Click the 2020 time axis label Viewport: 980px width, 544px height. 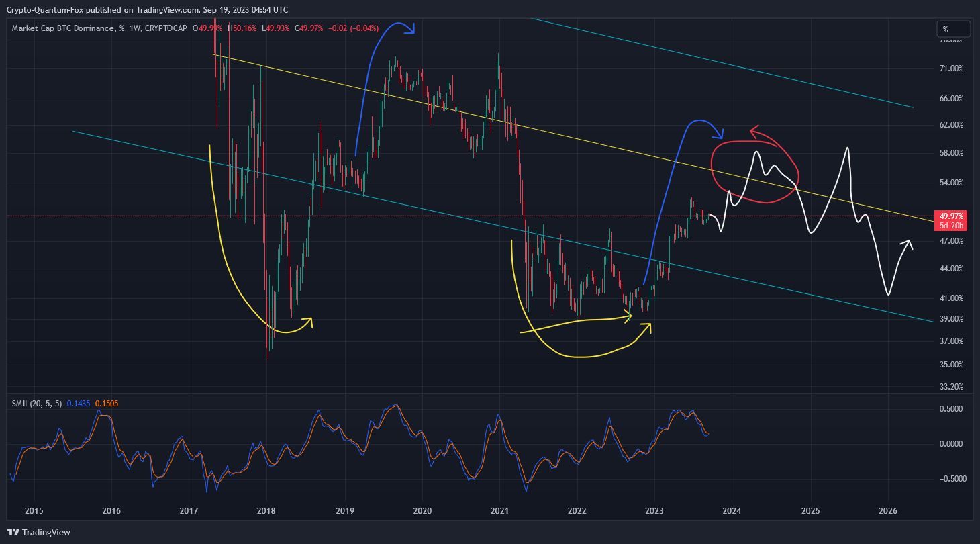(422, 510)
